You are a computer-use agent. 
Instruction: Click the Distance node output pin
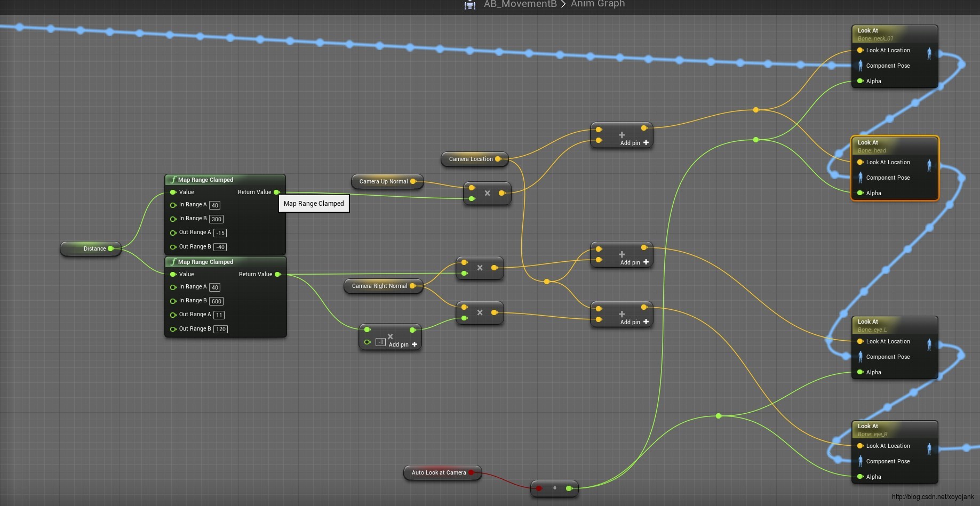tap(110, 248)
